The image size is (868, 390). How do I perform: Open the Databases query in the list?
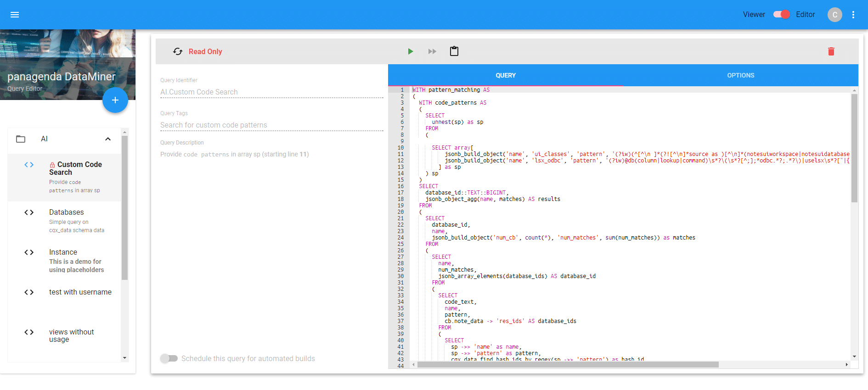click(67, 212)
